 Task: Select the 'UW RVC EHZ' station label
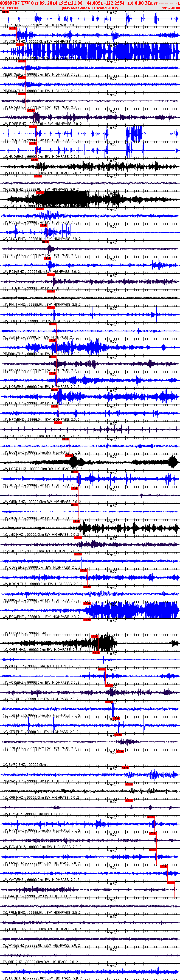[14, 222]
